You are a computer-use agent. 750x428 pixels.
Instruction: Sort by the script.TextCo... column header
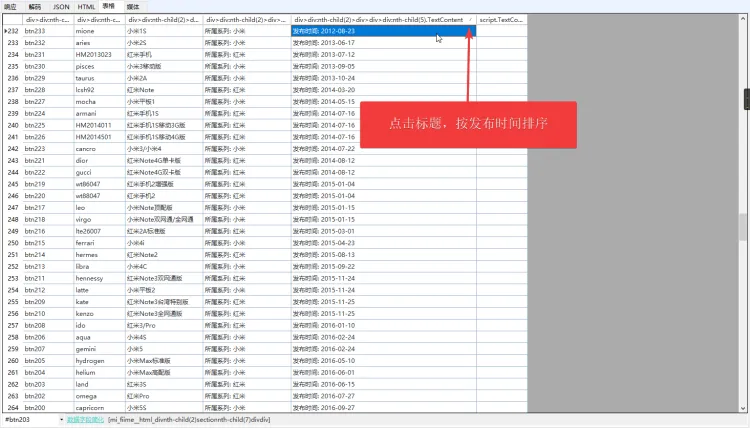point(502,20)
